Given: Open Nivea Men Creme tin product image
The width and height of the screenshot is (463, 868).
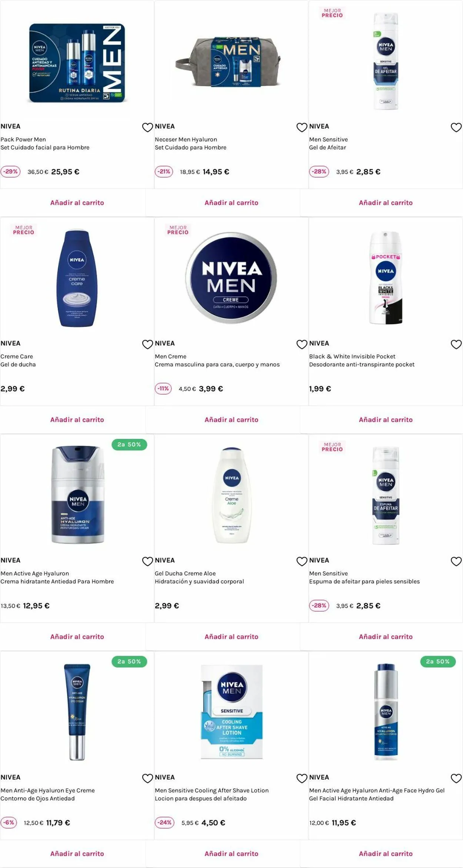Looking at the screenshot, I should tap(231, 278).
